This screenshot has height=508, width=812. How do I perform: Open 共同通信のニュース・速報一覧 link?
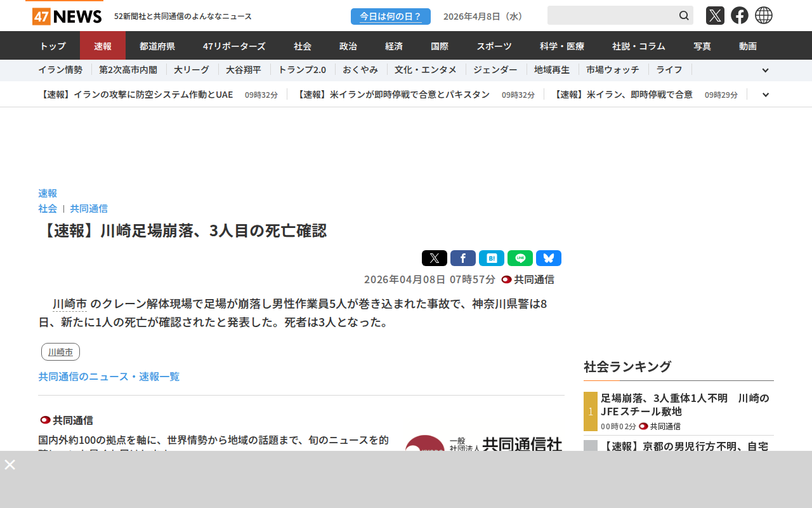pyautogui.click(x=109, y=377)
